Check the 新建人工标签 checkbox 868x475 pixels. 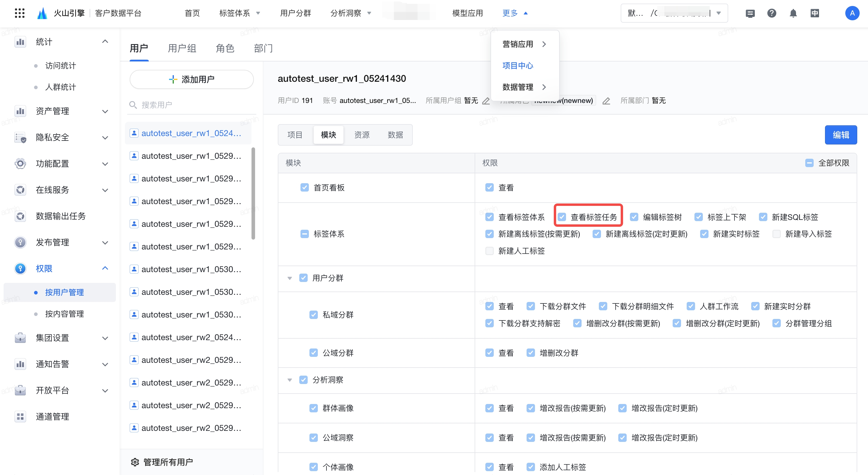489,251
